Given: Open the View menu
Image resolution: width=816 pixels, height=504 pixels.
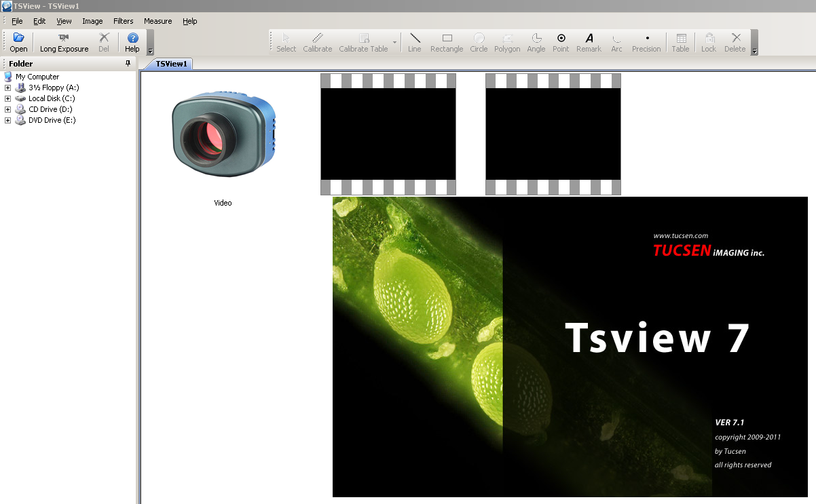Looking at the screenshot, I should 64,21.
